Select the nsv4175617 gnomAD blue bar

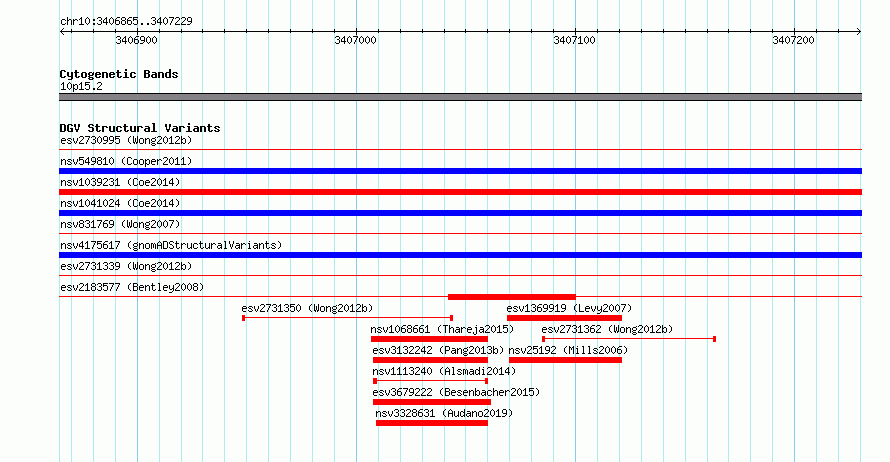[460, 255]
